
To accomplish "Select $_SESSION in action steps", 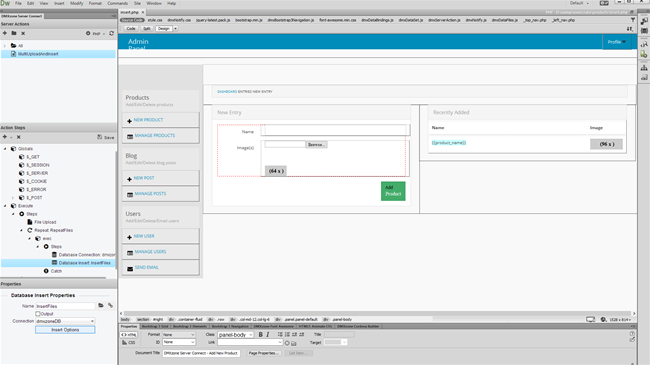I will tap(37, 165).
